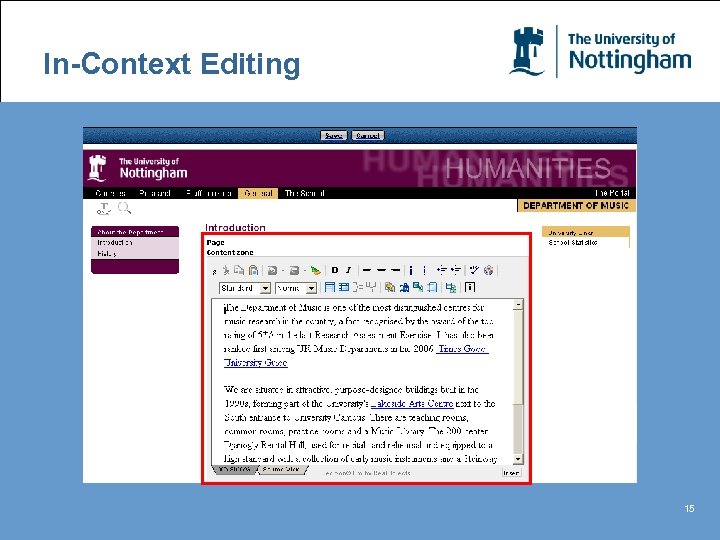Click the greyed-out table cell merge icon
Viewport: 720px width, 540px height.
point(358,287)
